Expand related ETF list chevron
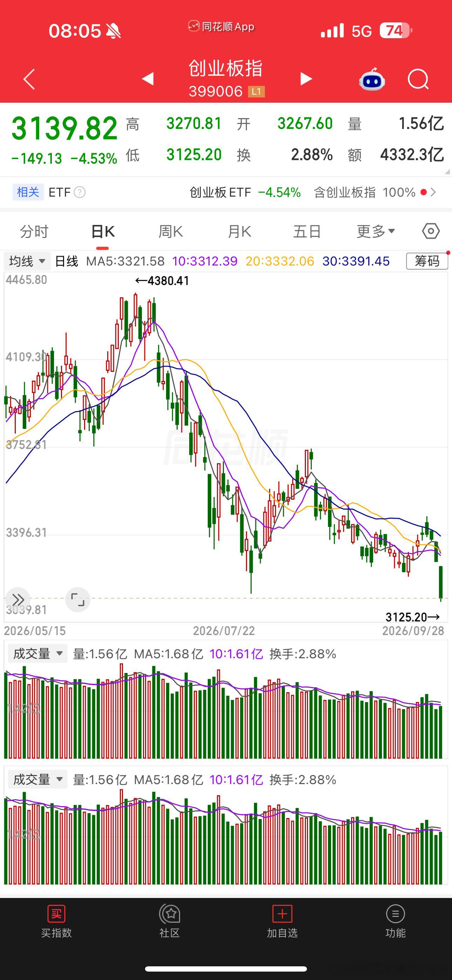 click(x=433, y=192)
